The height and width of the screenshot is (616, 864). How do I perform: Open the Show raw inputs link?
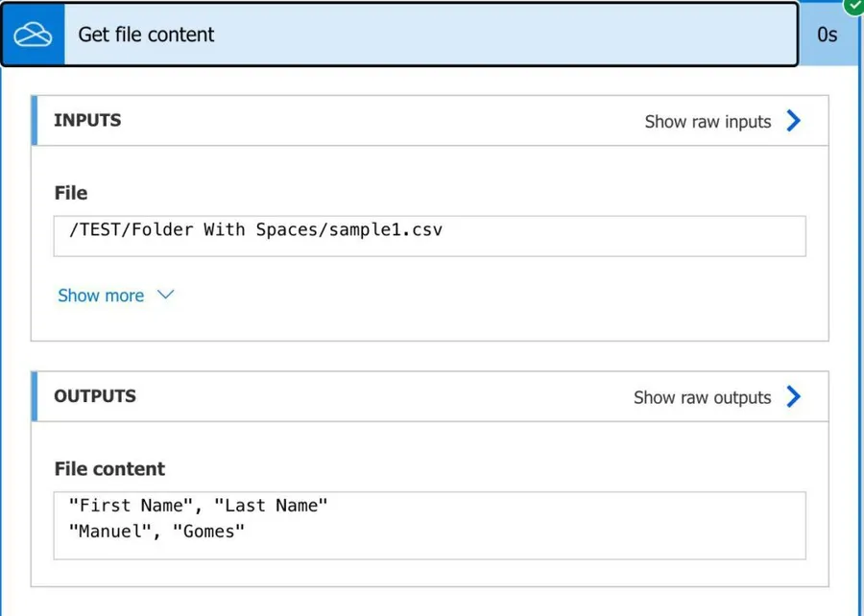[x=708, y=122]
